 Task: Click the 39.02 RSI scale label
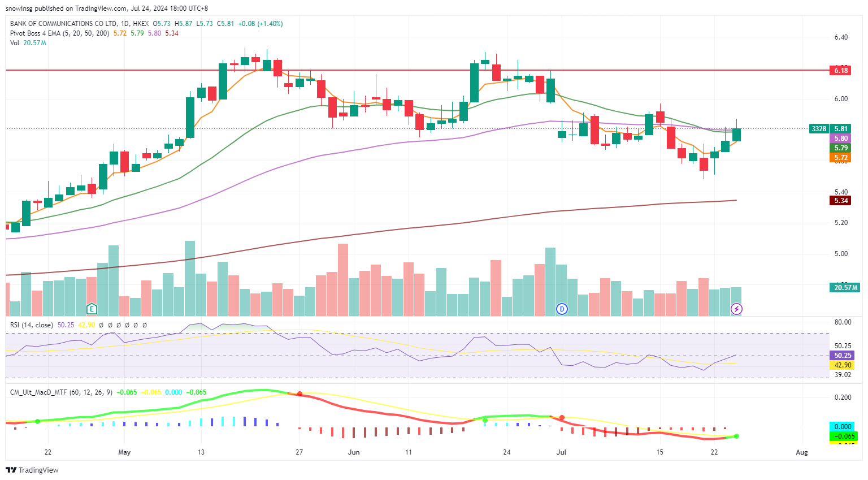843,375
